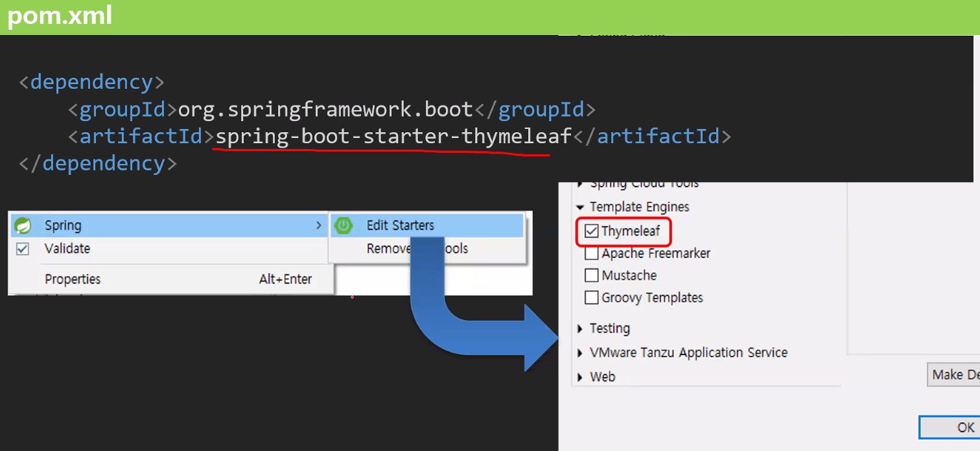Click the partially hidden Remove tools entry
Viewport: 980px width, 451px height.
pos(426,249)
